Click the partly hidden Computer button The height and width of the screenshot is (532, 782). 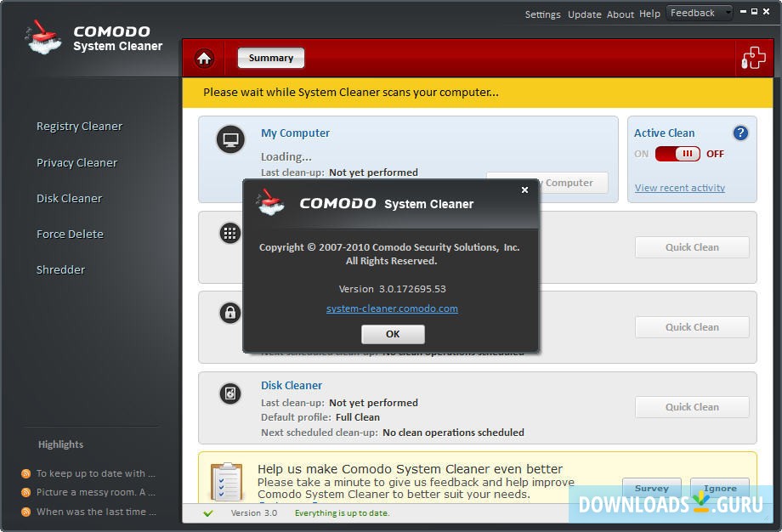tap(574, 183)
